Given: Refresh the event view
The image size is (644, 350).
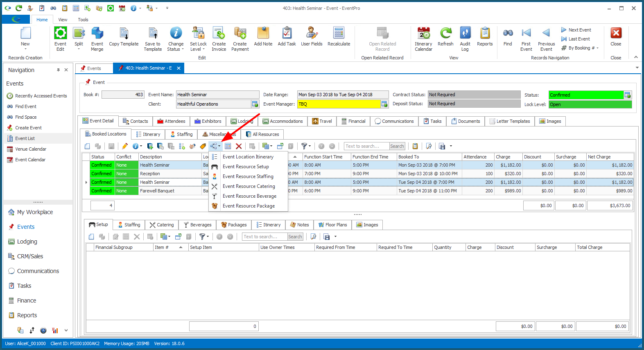Looking at the screenshot, I should 445,37.
